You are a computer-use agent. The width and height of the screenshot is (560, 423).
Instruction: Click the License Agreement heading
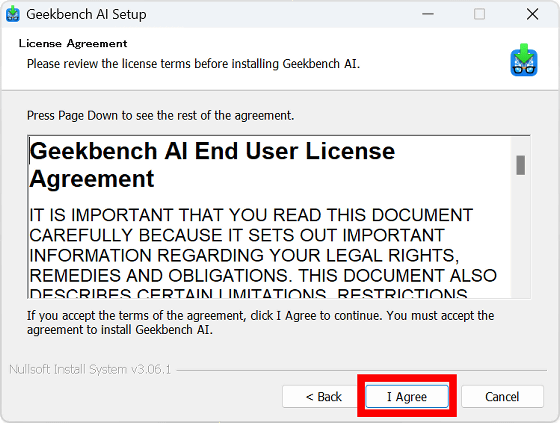click(x=73, y=44)
